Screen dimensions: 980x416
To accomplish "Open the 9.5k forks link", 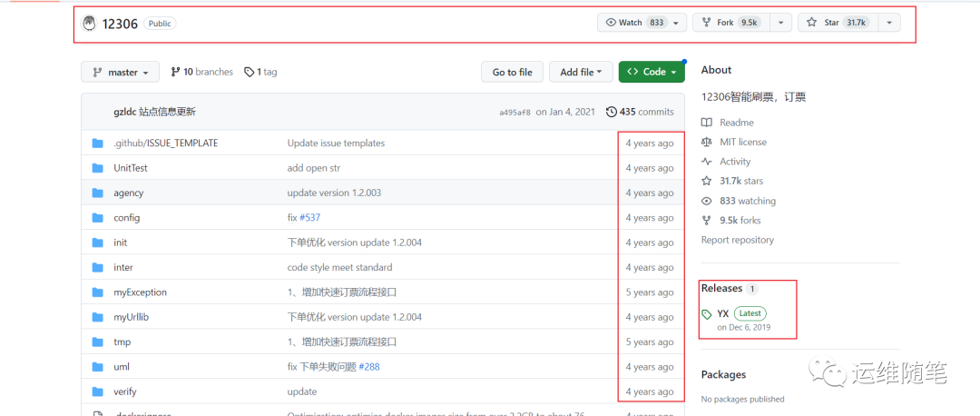I will [740, 220].
